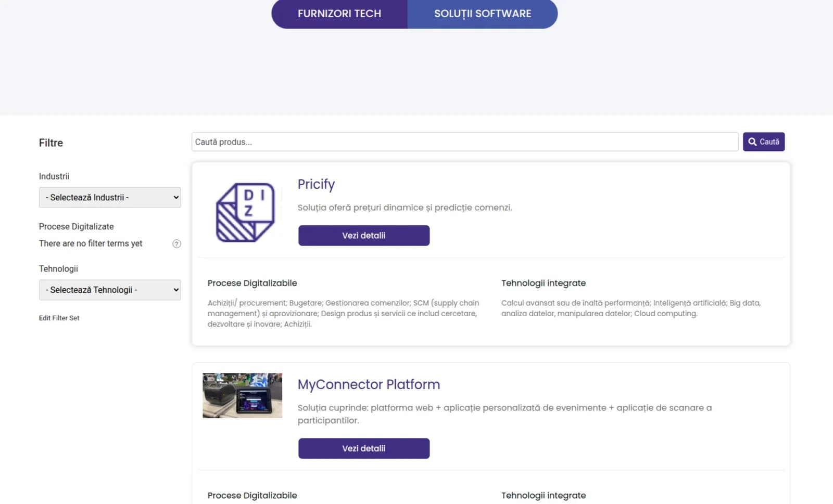The image size is (833, 504).
Task: Click the 'Soluția cuprinde: platforma web' description
Action: tap(504, 414)
